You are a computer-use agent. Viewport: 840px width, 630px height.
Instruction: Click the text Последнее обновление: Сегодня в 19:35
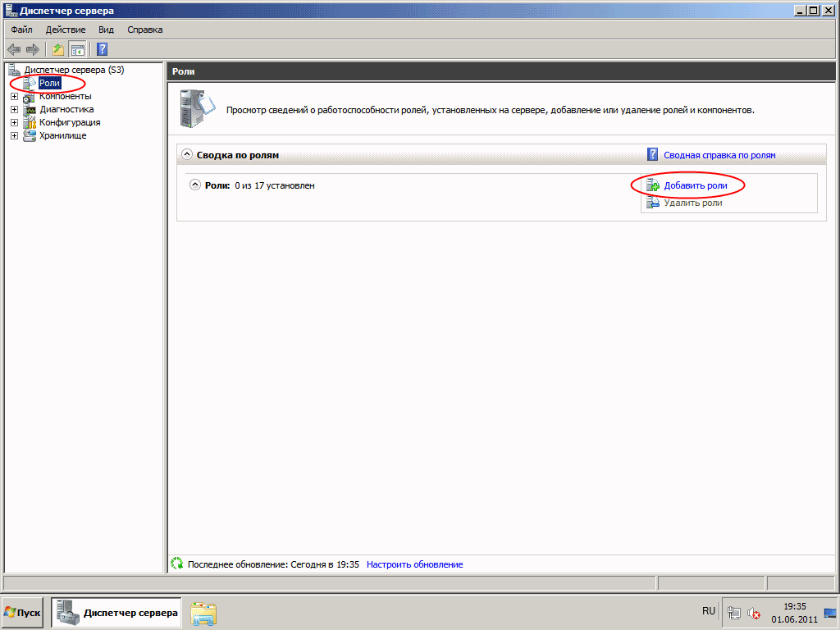(273, 564)
